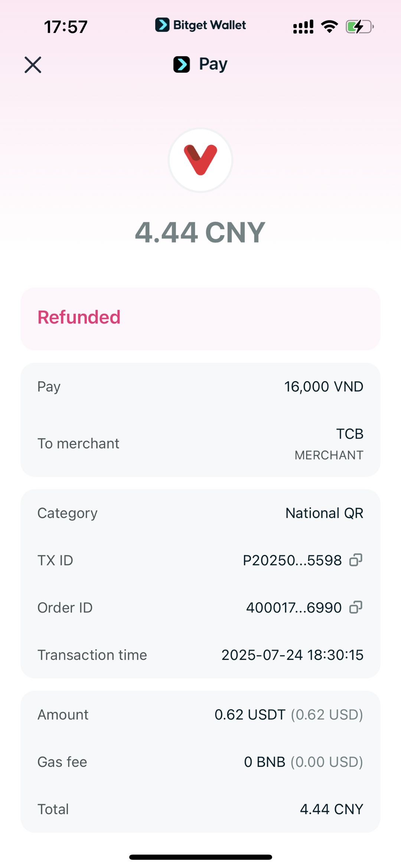Screen dimensions: 401x868
Task: Select the truncated TX ID P20250...5598
Action: [x=292, y=560]
